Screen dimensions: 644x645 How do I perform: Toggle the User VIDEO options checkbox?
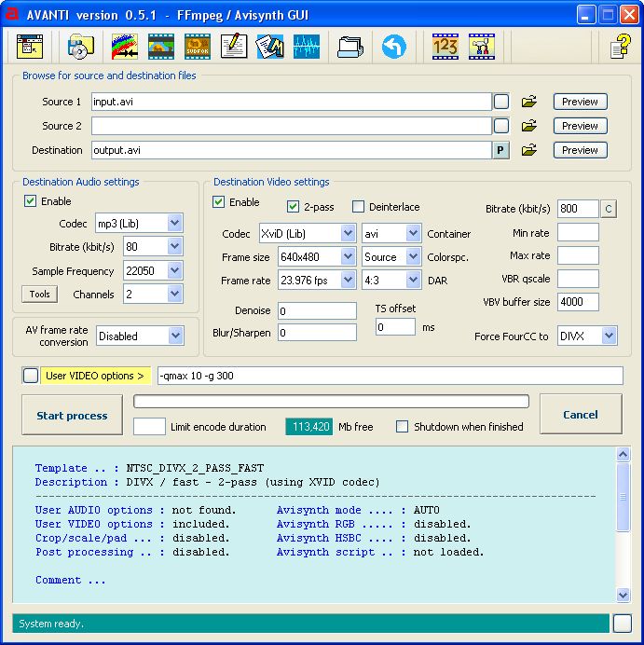(31, 376)
